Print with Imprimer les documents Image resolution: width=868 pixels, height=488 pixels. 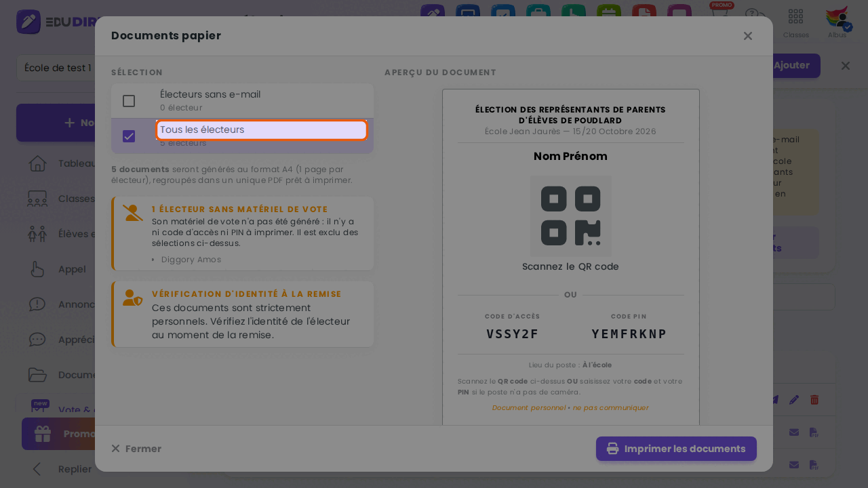coord(676,449)
